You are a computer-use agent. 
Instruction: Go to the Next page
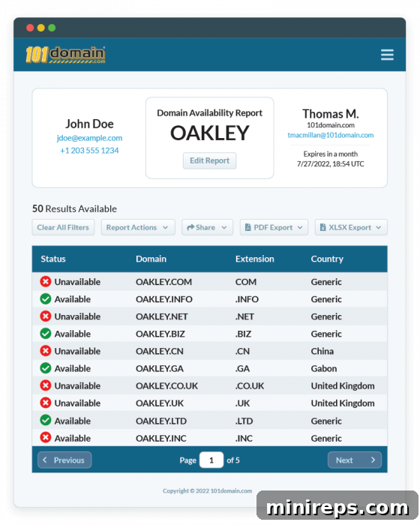(355, 460)
